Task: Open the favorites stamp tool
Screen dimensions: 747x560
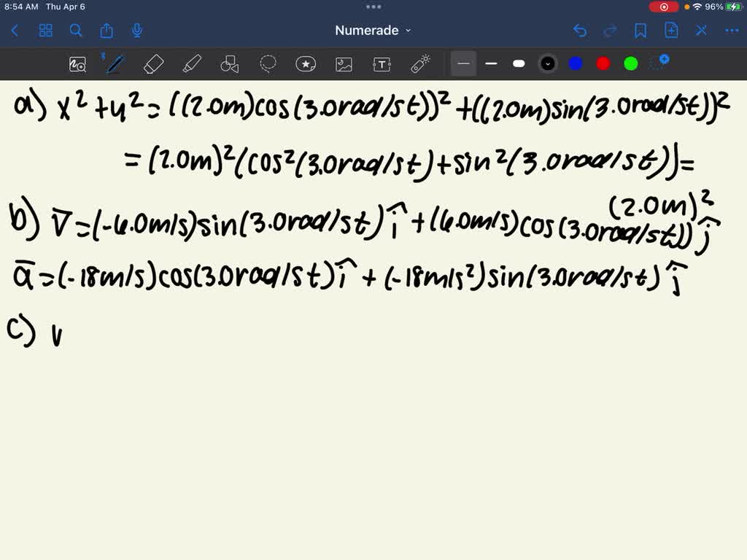Action: 306,64
